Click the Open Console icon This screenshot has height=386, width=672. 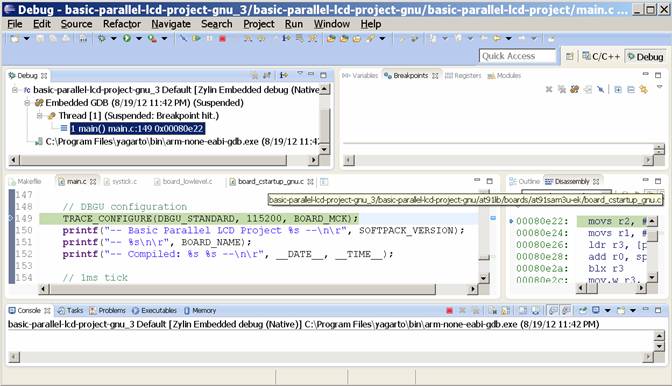[x=621, y=310]
